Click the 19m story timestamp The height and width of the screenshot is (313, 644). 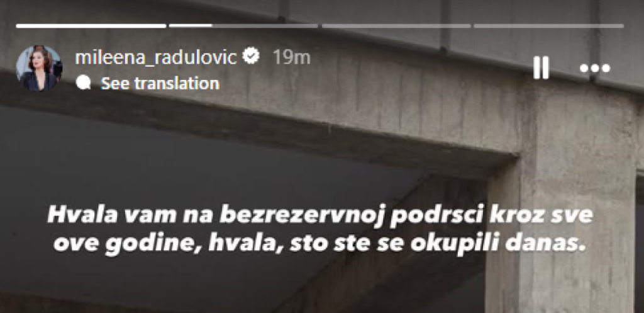tap(292, 58)
